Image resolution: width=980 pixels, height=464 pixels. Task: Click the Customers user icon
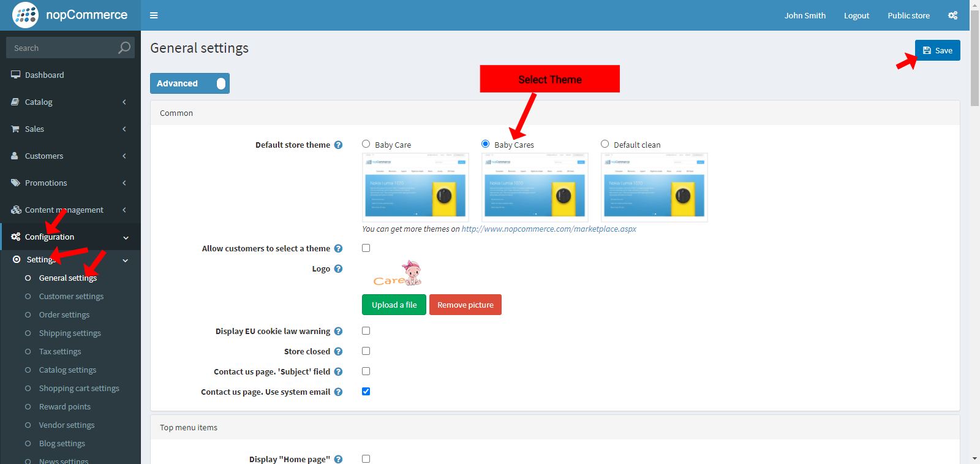[x=15, y=156]
